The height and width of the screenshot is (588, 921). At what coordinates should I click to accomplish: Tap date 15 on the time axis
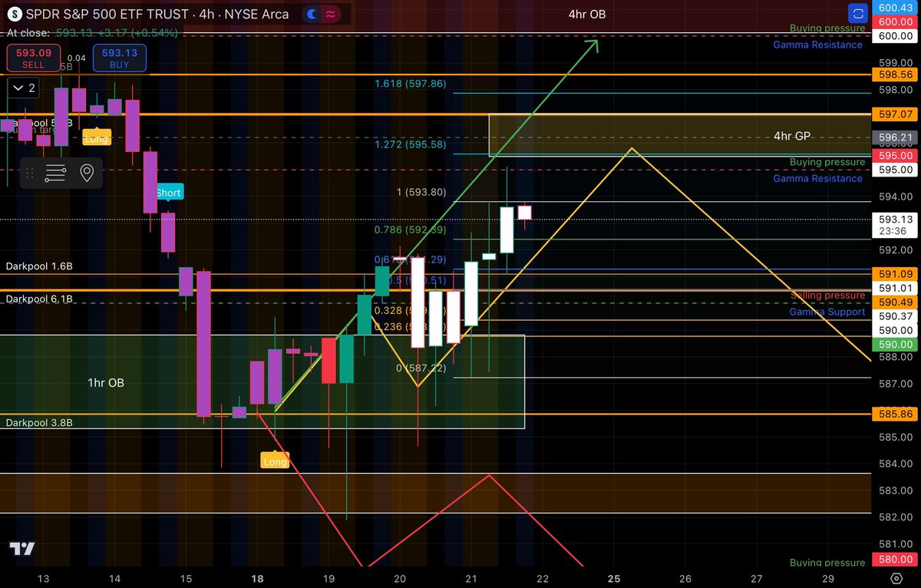(186, 578)
